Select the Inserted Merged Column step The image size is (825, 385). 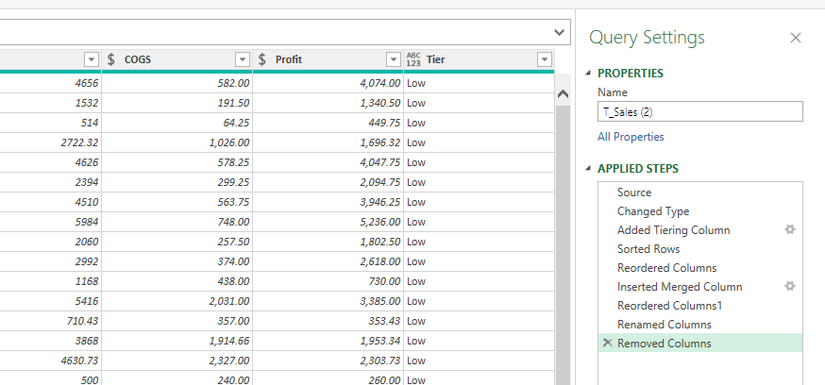tap(700, 287)
